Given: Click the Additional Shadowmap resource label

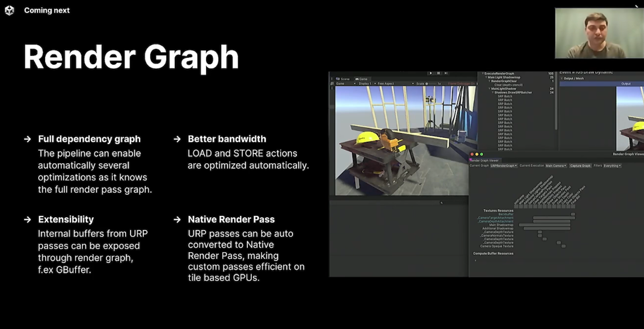Looking at the screenshot, I should click(x=498, y=229).
